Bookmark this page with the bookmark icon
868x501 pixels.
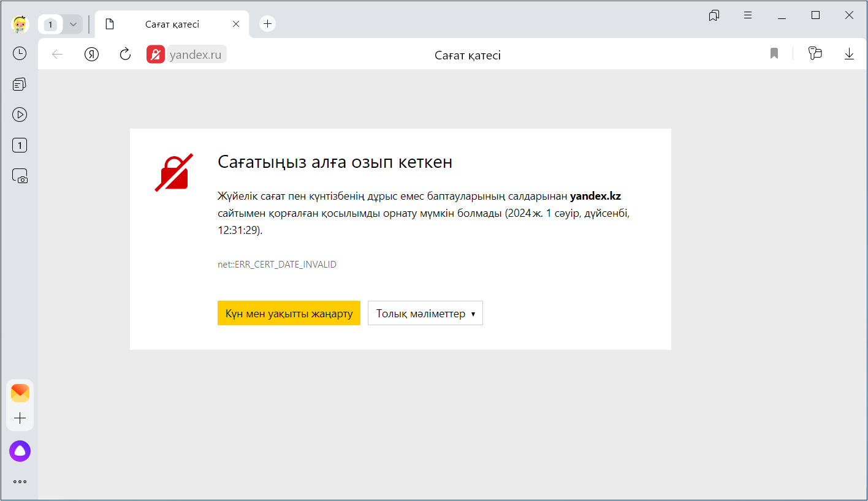774,54
